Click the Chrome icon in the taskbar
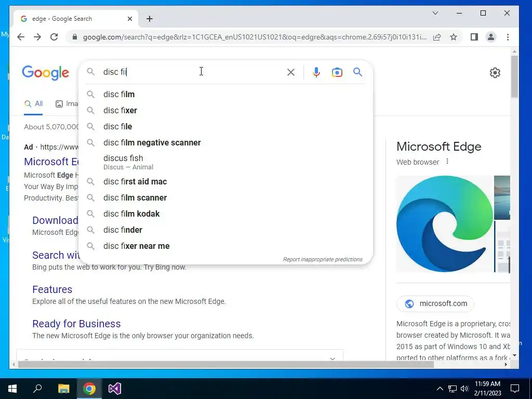The height and width of the screenshot is (399, 532). 89,389
